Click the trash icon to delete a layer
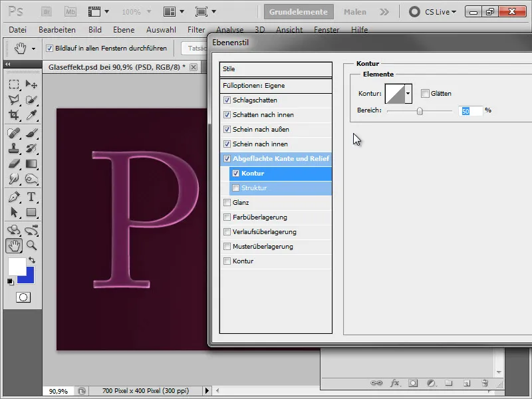The width and height of the screenshot is (532, 399). pyautogui.click(x=484, y=383)
